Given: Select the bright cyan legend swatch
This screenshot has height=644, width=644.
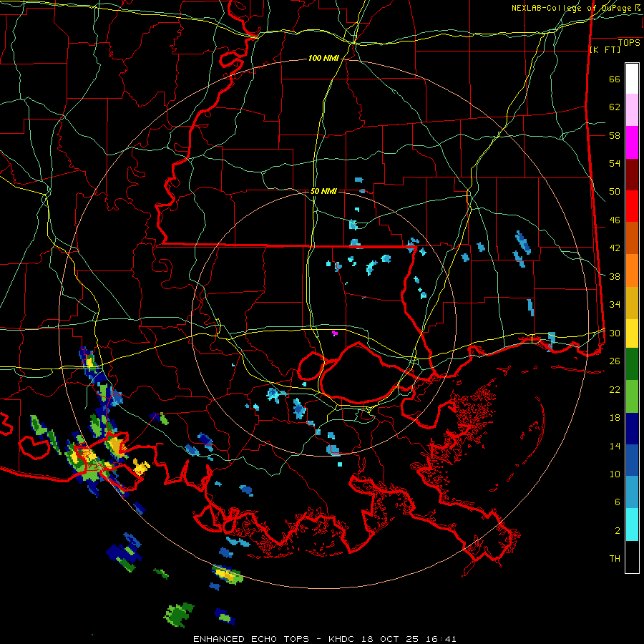Looking at the screenshot, I should click(632, 525).
